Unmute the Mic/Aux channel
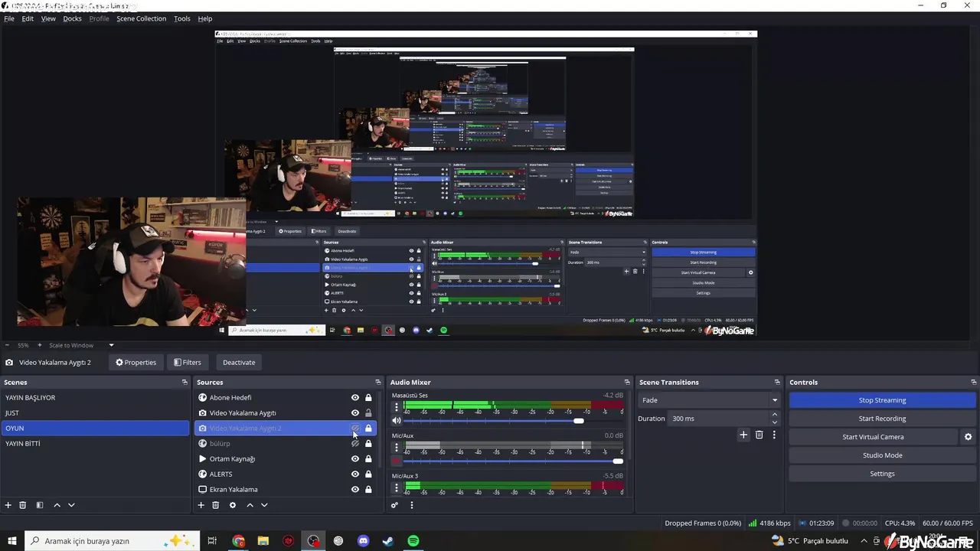Screen dimensions: 980x551 (x=397, y=461)
